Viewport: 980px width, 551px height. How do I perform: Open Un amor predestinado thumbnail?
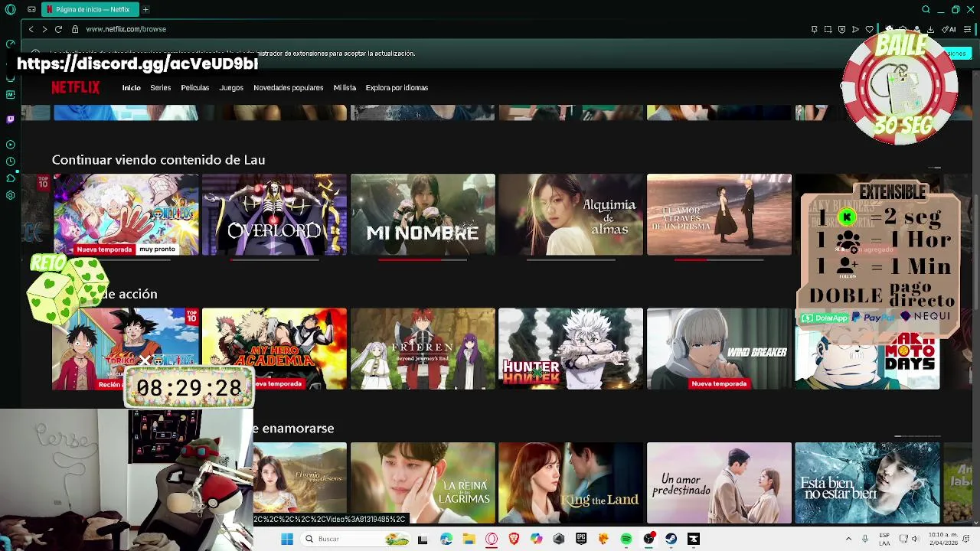tap(719, 483)
